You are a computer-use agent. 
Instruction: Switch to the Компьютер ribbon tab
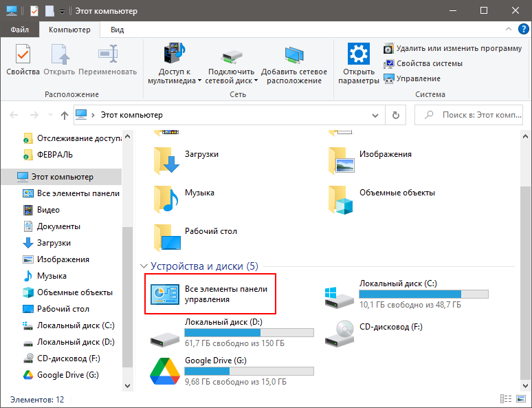69,30
